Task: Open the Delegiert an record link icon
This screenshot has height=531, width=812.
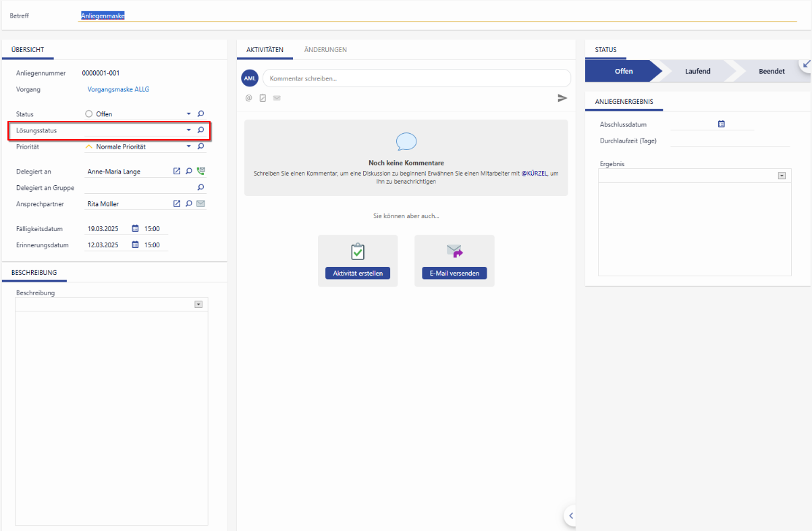Action: tap(177, 172)
